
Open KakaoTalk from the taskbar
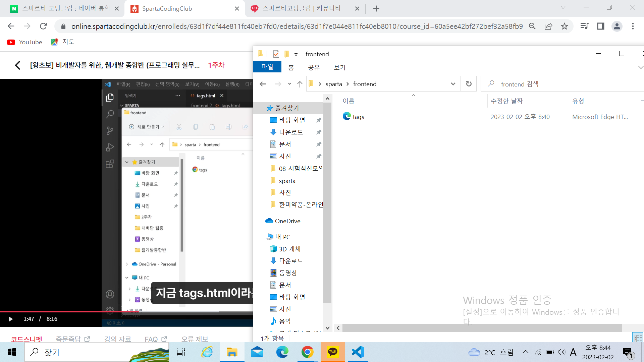[333, 352]
